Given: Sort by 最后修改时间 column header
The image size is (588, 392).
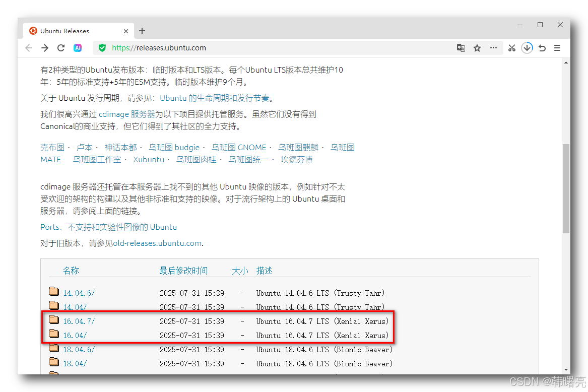Looking at the screenshot, I should tap(183, 271).
